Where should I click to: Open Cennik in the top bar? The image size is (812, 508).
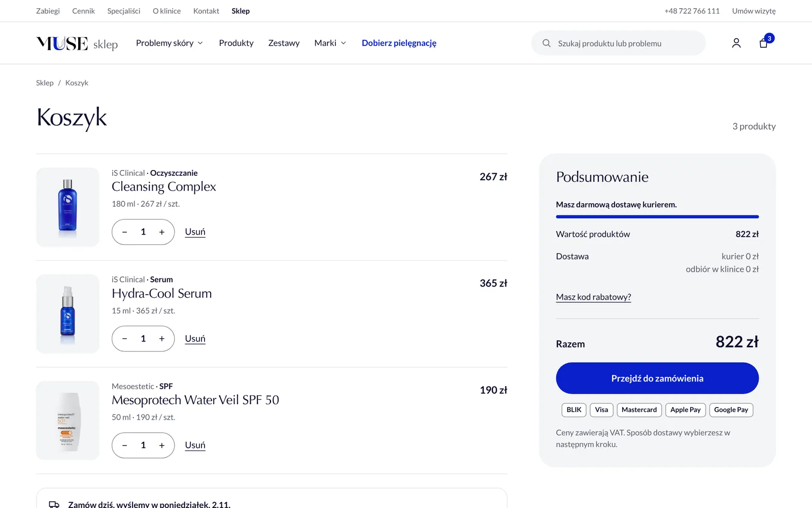pos(83,11)
